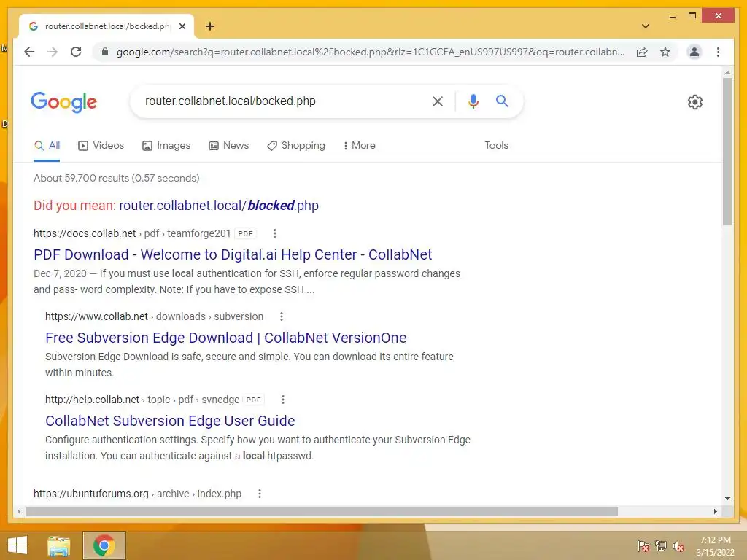The image size is (747, 560).
Task: Open options for www.collab.net result
Action: tap(282, 316)
